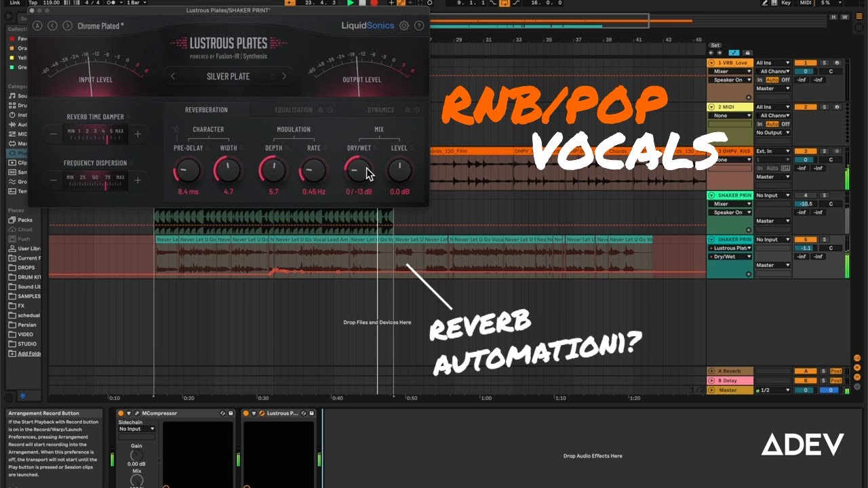
Task: Increase Frequency Dispersion with plus
Action: (138, 180)
